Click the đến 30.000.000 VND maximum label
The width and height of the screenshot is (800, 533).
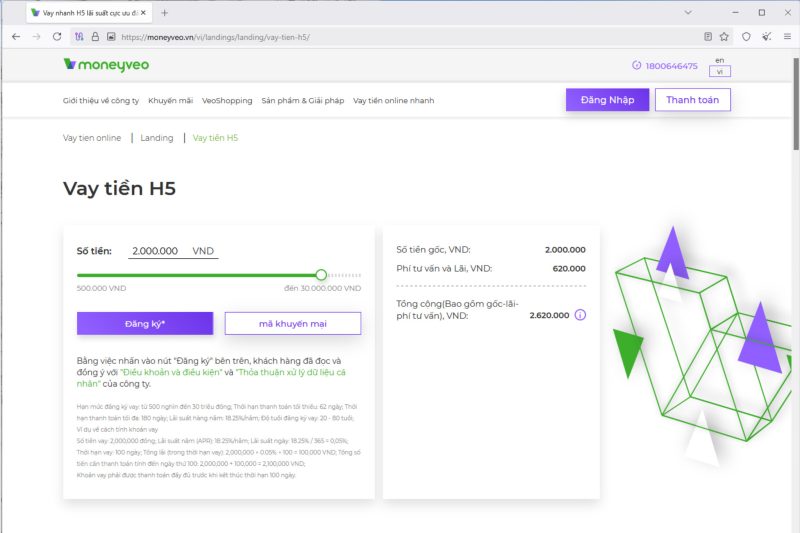click(x=322, y=288)
